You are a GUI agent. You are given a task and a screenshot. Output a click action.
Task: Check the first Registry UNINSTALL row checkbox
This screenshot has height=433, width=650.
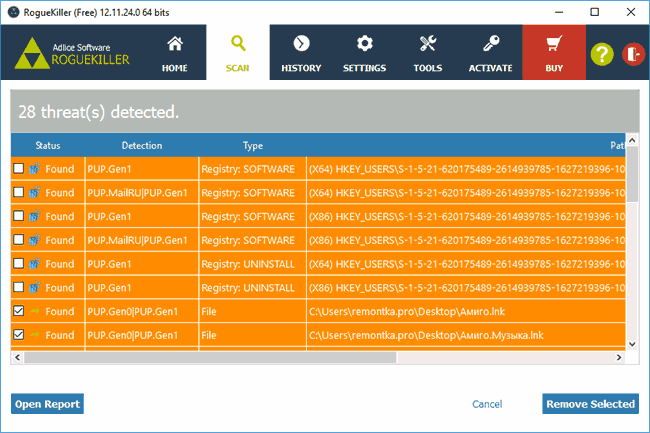click(19, 263)
